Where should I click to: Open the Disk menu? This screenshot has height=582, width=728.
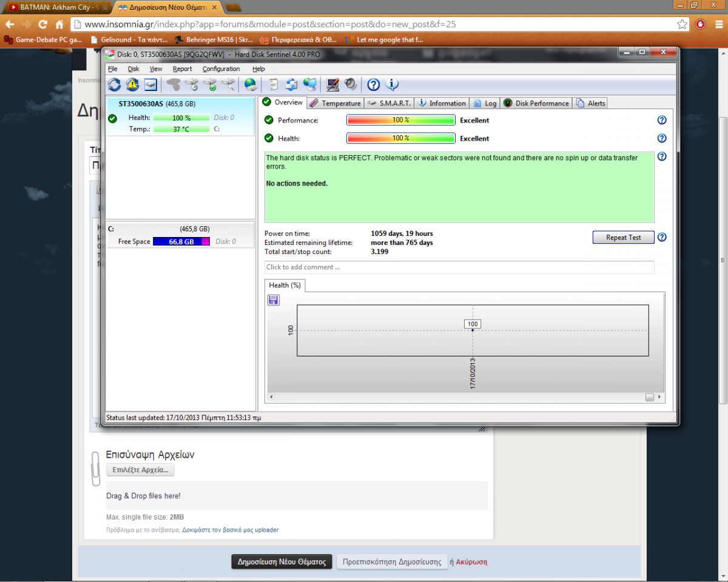coord(133,69)
